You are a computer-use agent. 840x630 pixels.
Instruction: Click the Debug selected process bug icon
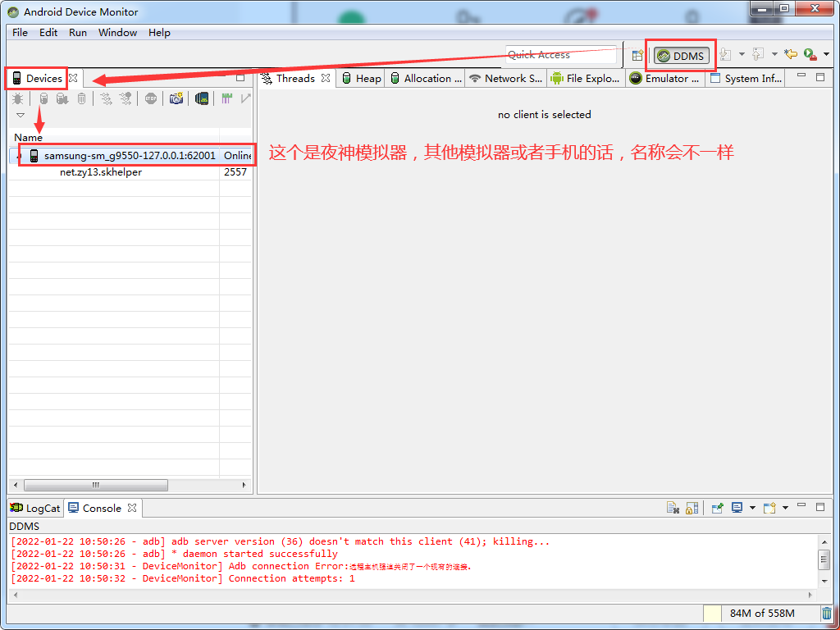[x=18, y=99]
